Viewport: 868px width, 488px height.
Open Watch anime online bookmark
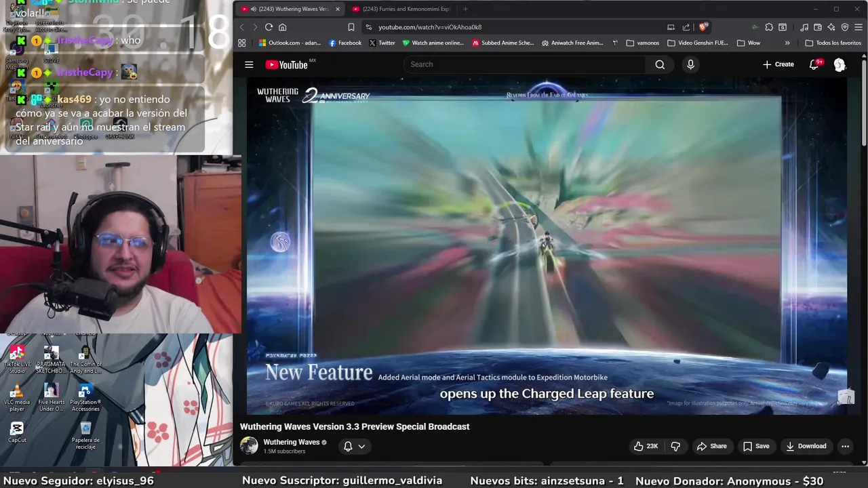(x=433, y=43)
